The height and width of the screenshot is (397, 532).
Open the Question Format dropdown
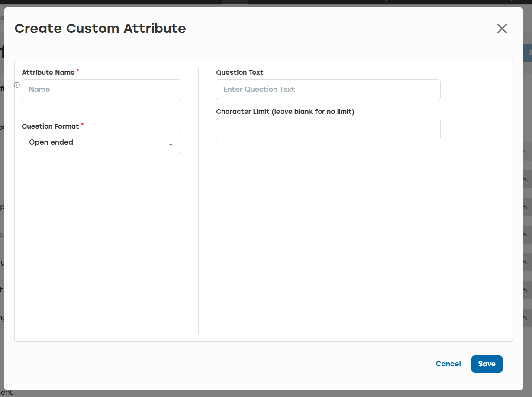(x=101, y=143)
